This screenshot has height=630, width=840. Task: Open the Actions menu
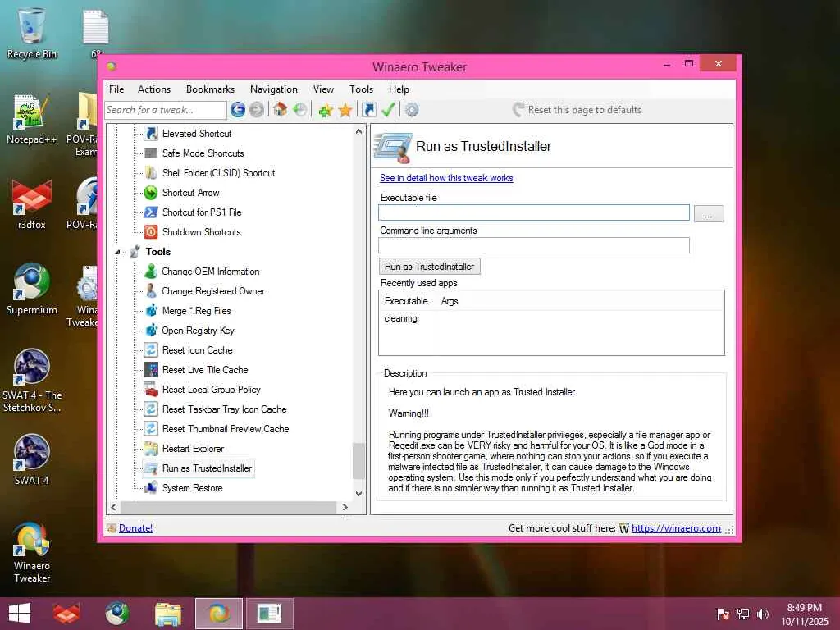click(x=153, y=89)
